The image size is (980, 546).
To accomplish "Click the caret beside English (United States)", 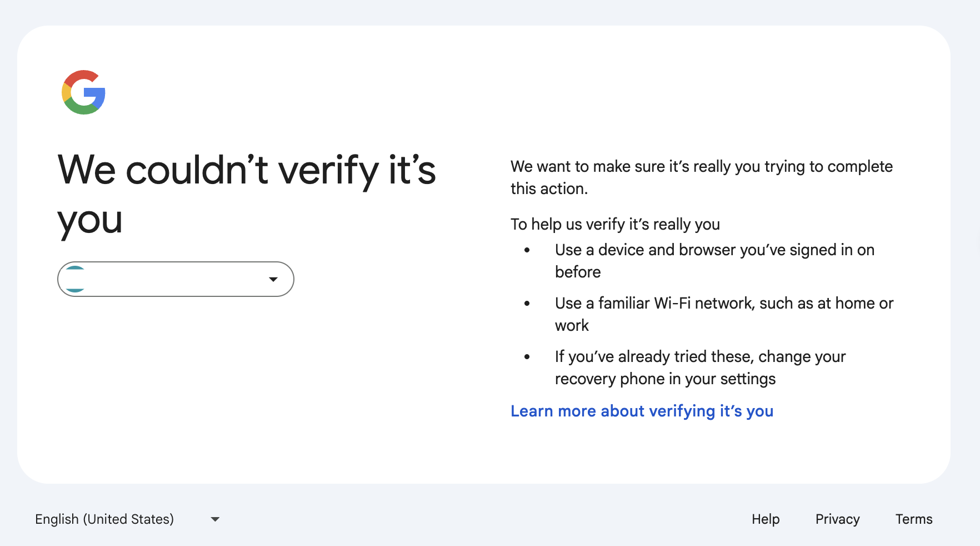I will [216, 519].
